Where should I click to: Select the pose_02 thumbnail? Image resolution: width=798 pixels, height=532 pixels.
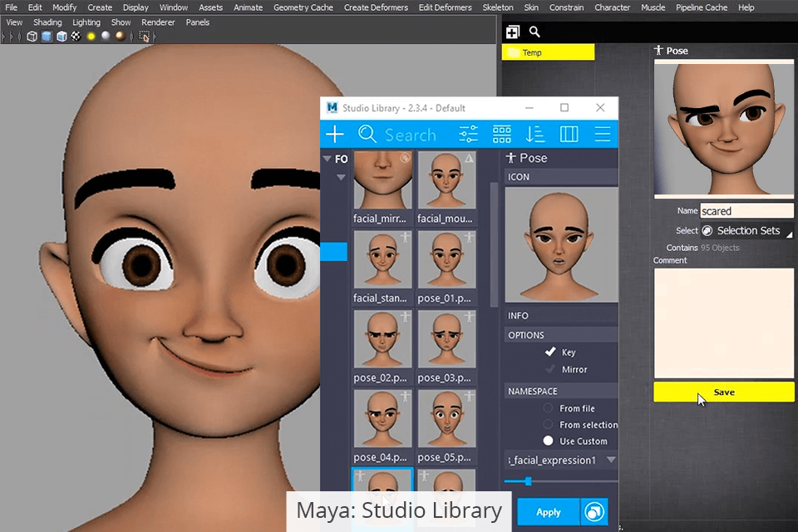click(382, 339)
